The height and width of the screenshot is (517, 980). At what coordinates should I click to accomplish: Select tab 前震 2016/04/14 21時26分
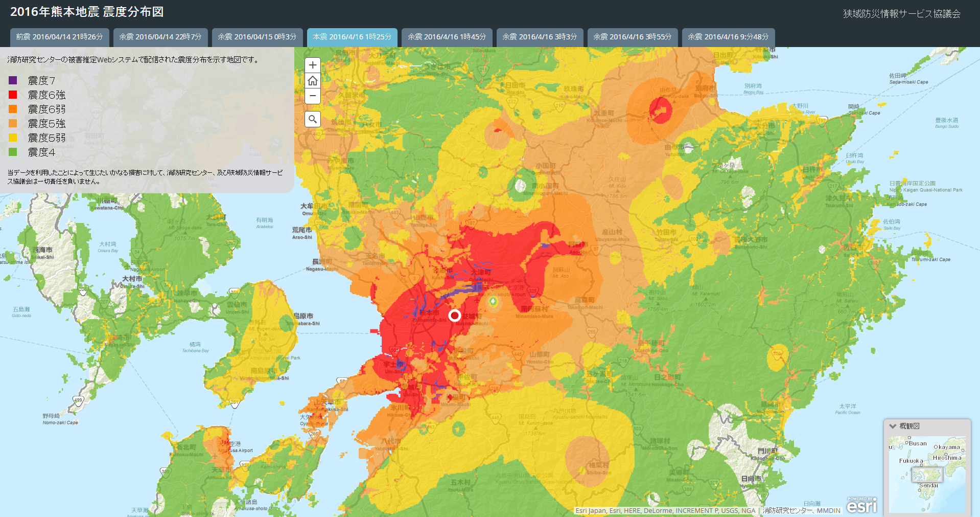pos(59,37)
